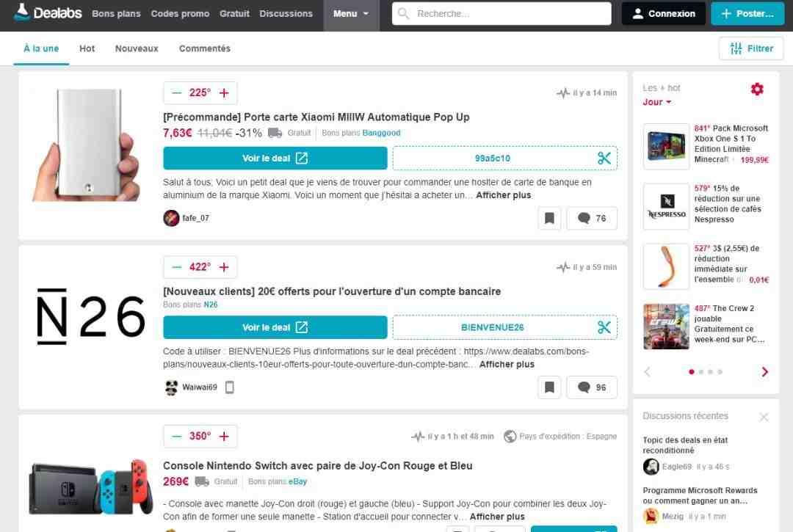Go to next slide in hot deals carousel
Viewport: 793px width, 532px height.
764,372
